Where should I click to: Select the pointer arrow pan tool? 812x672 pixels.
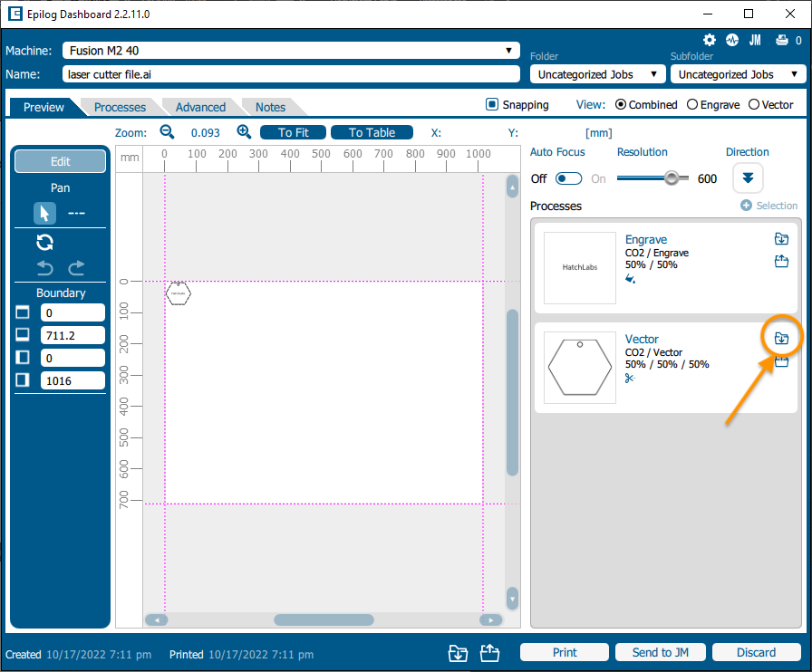coord(44,213)
